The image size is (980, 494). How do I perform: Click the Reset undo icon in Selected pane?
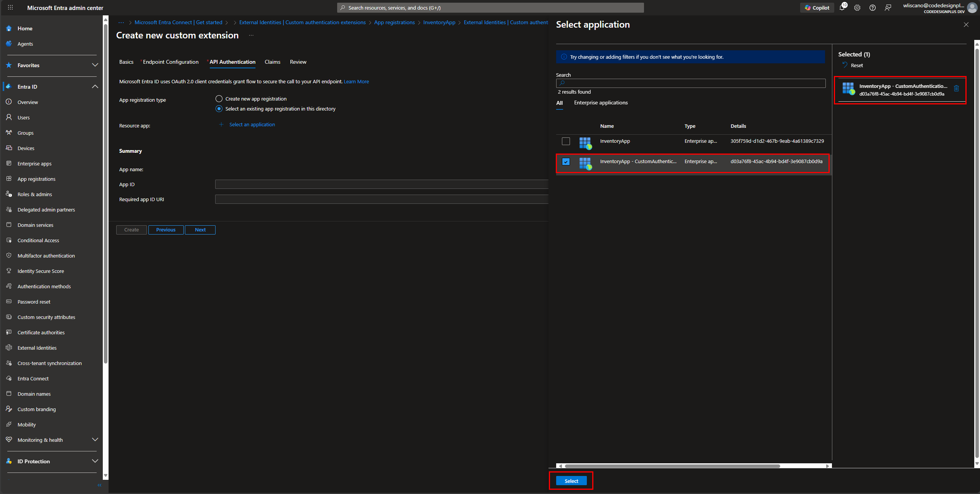click(x=845, y=65)
